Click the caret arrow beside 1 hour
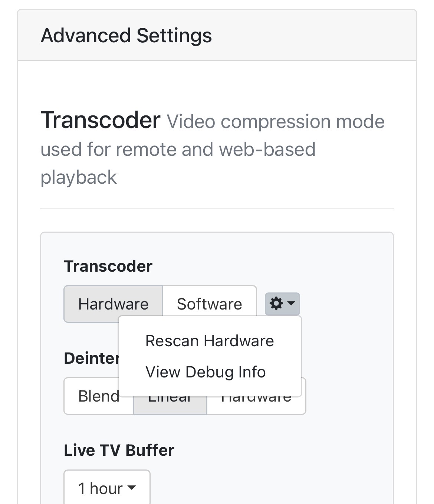This screenshot has height=504, width=434. [132, 488]
